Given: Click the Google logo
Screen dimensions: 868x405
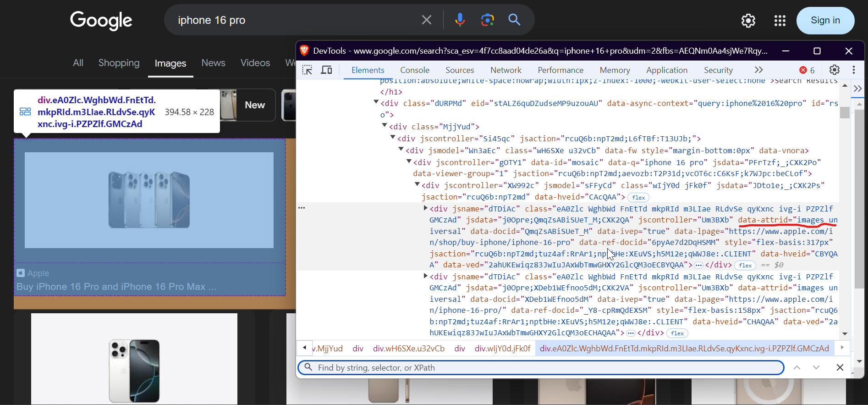Looking at the screenshot, I should 101,21.
